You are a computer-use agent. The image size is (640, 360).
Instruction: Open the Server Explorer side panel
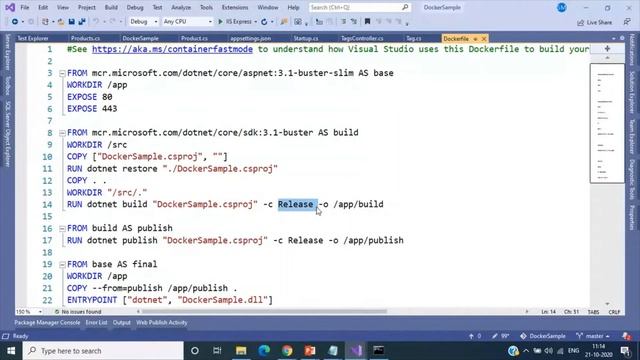(x=7, y=52)
